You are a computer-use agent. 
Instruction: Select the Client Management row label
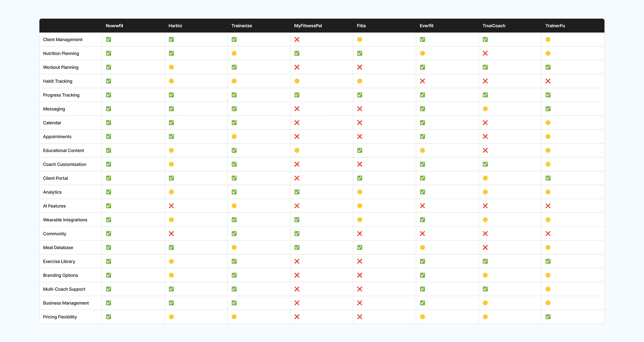pyautogui.click(x=63, y=39)
